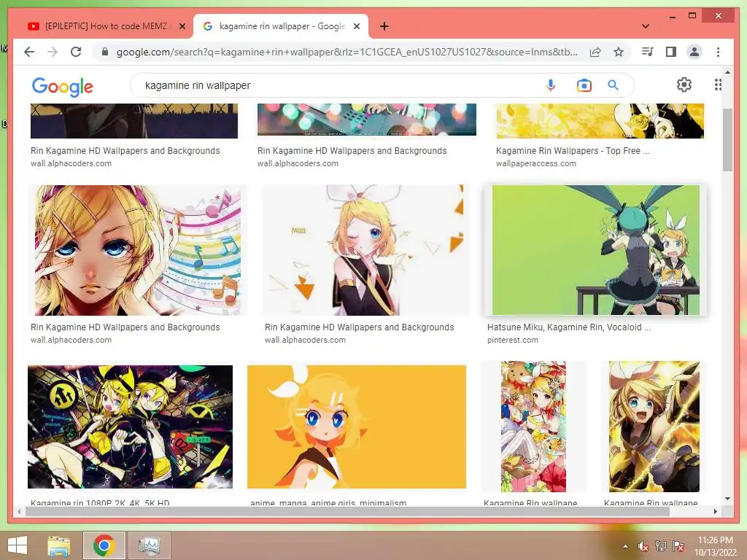This screenshot has height=560, width=747.
Task: Close the kagamine rin wallpaper tab
Action: [356, 26]
